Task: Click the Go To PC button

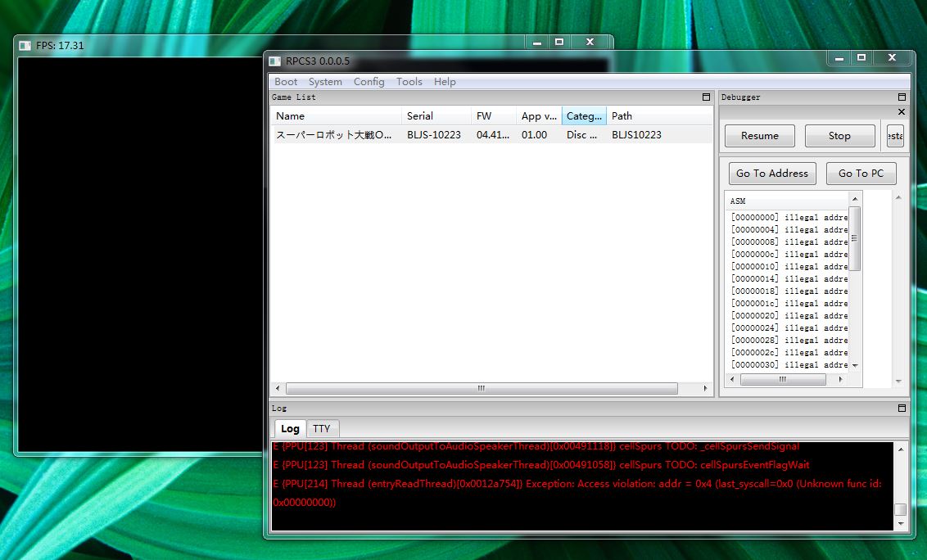Action: point(861,174)
